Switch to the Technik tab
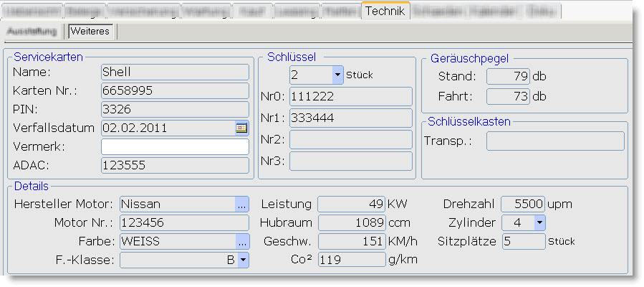This screenshot has height=287, width=644. 385,11
